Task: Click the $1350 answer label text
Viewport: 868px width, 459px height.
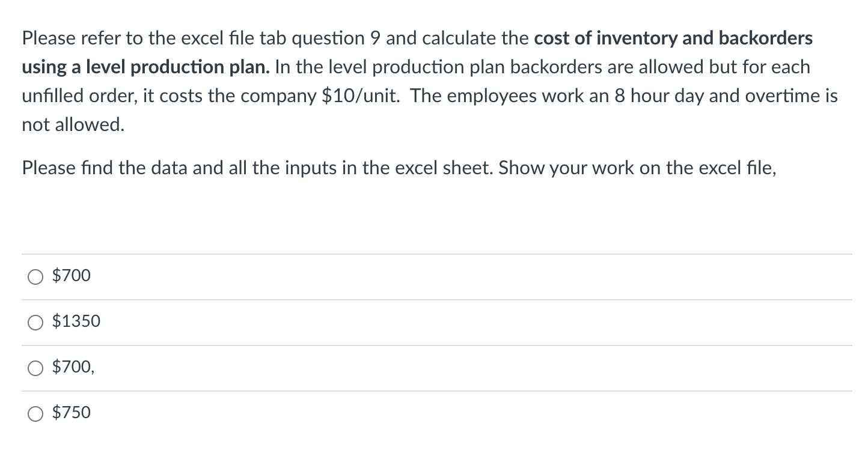Action: pyautogui.click(x=76, y=321)
